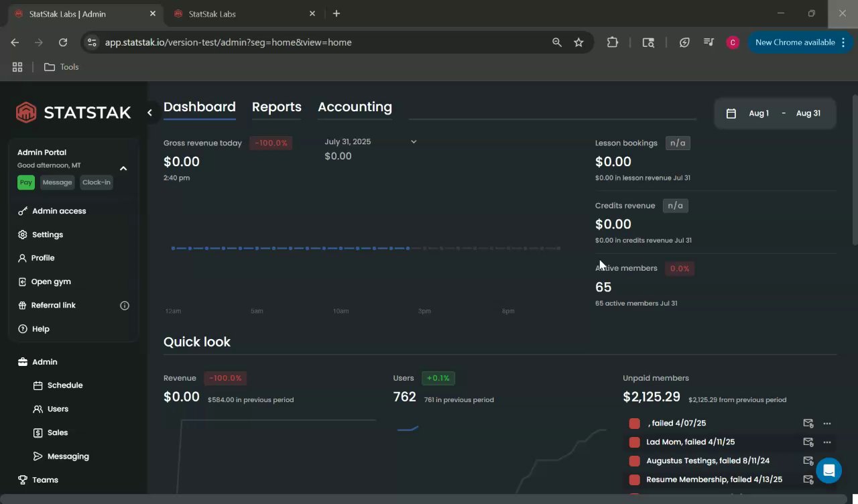Click the page's vertical scrollbar

point(855,170)
